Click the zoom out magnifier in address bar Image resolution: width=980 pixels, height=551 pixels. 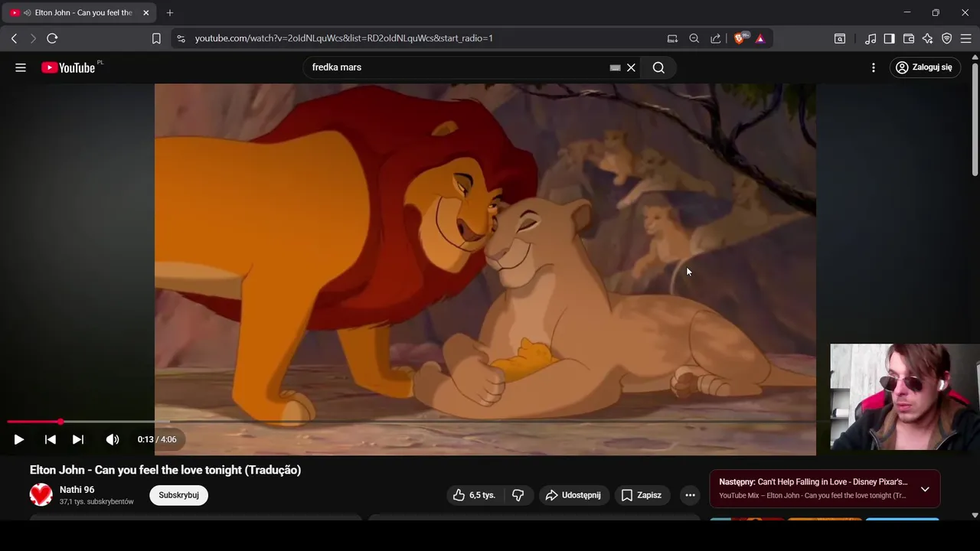(x=694, y=38)
